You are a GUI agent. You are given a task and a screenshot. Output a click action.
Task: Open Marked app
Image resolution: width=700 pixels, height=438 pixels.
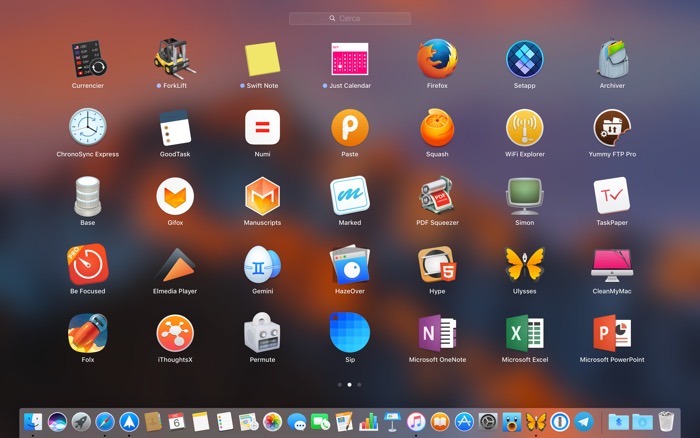[x=350, y=196]
